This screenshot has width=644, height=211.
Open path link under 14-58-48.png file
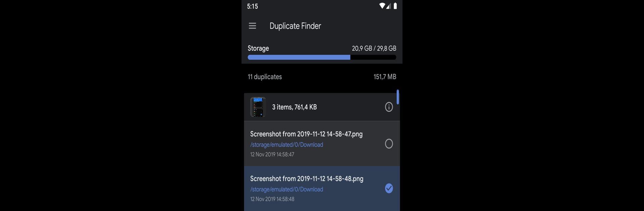point(286,189)
